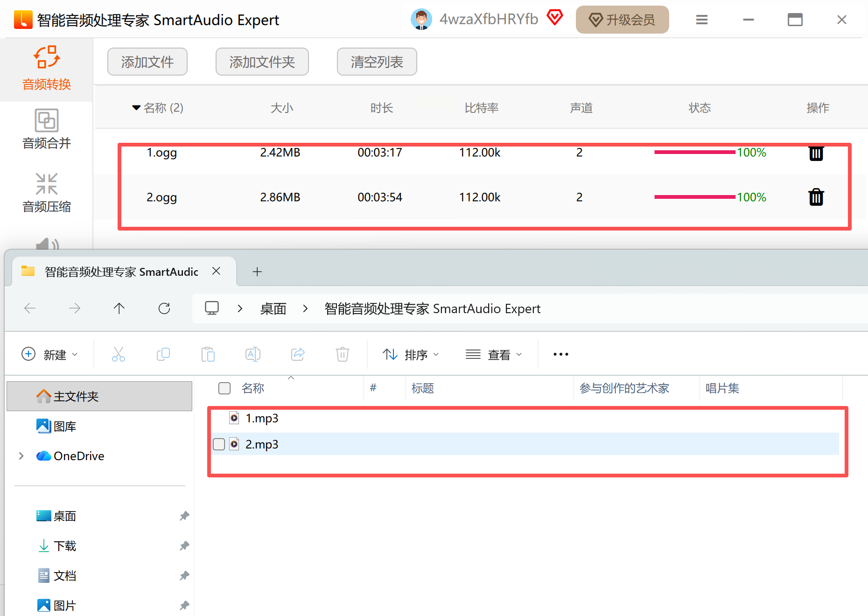This screenshot has width=868, height=616.
Task: Expand the chevron after the monitor icon
Action: tap(240, 308)
